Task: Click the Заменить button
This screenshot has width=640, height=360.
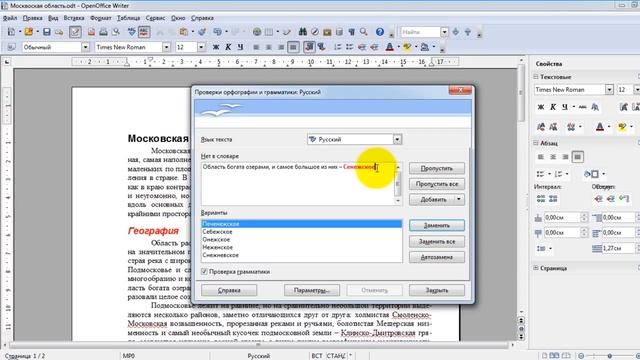Action: tap(437, 225)
